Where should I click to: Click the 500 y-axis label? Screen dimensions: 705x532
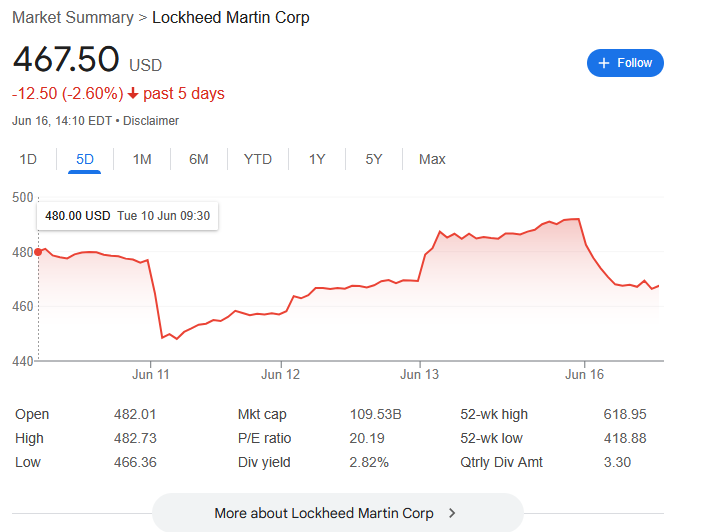coord(22,197)
